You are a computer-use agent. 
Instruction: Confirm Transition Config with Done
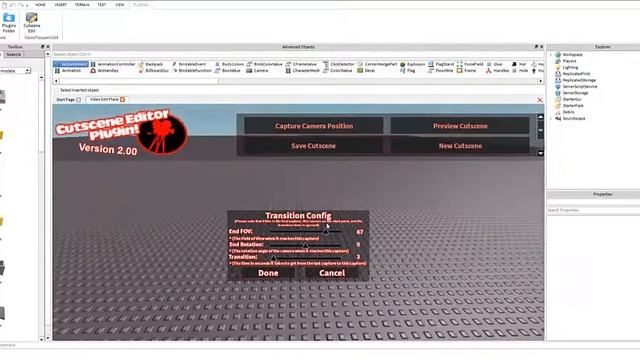point(268,273)
